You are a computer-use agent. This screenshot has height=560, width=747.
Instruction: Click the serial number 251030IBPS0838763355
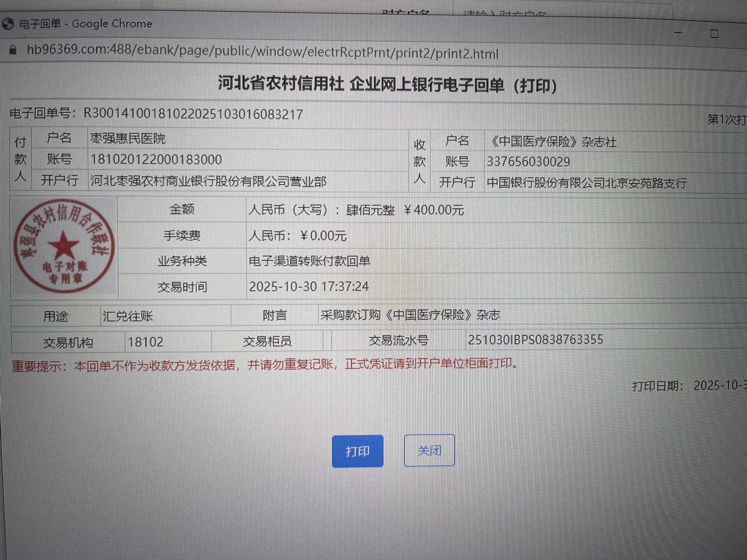(x=535, y=340)
